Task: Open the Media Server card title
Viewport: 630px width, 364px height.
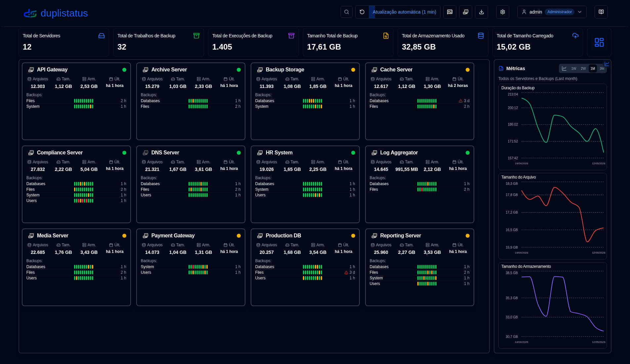Action: click(53, 236)
